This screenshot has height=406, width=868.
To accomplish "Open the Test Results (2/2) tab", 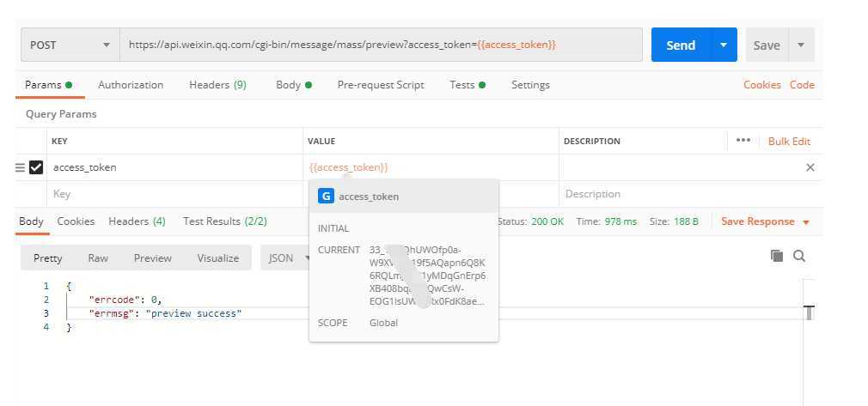I will coord(225,221).
